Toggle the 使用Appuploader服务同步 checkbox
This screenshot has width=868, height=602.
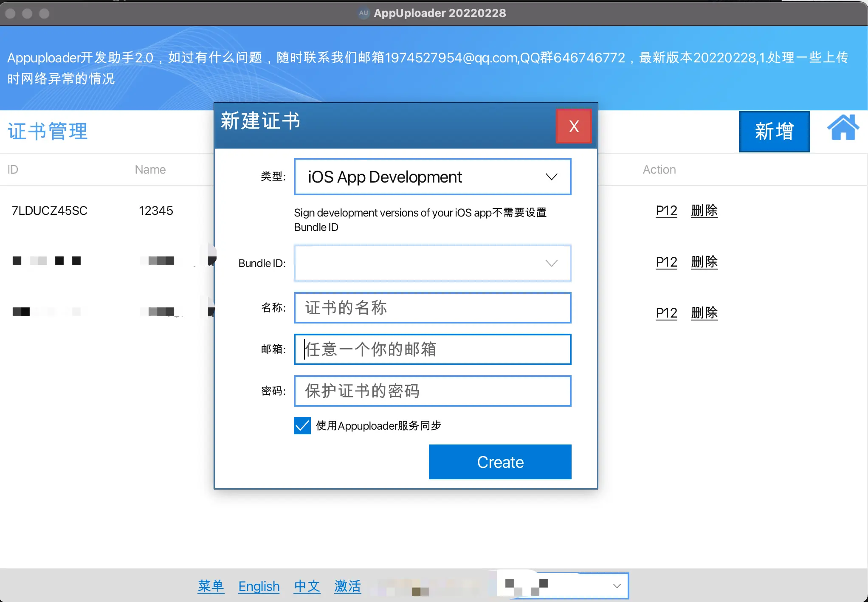pyautogui.click(x=302, y=425)
